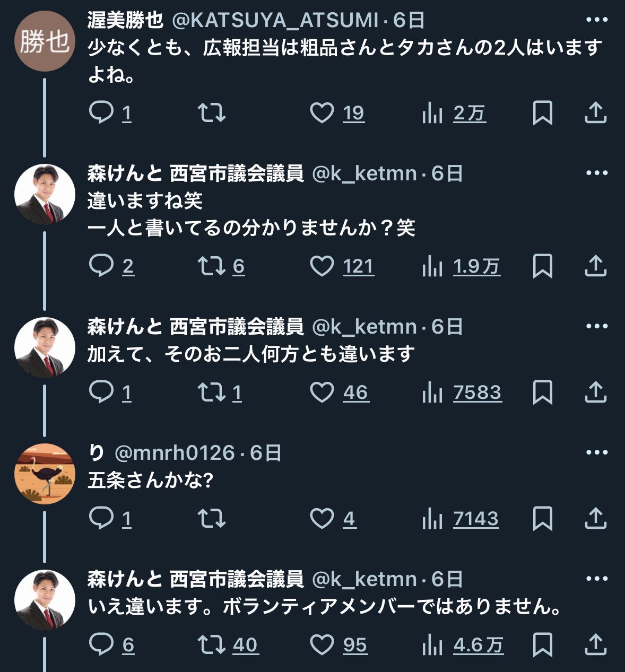This screenshot has width=625, height=672.
Task: Open @mnrh0126 username link
Action: point(175,453)
